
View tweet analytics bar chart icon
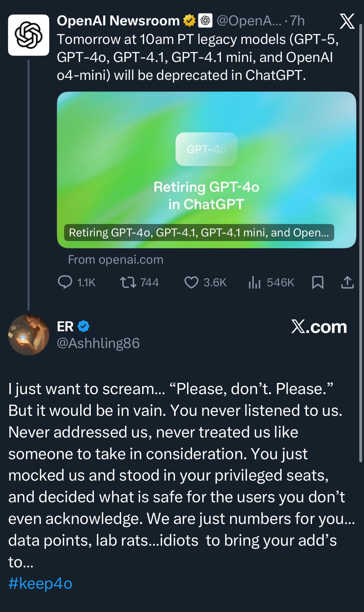click(254, 282)
